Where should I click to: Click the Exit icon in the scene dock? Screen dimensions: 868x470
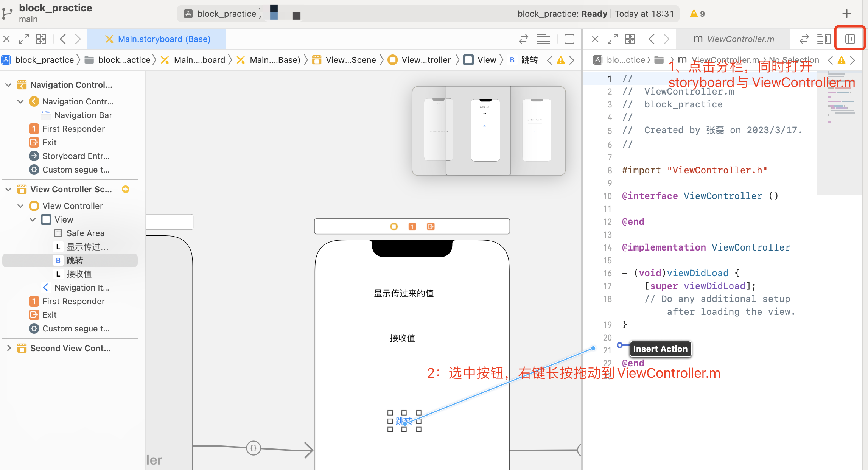coord(431,226)
